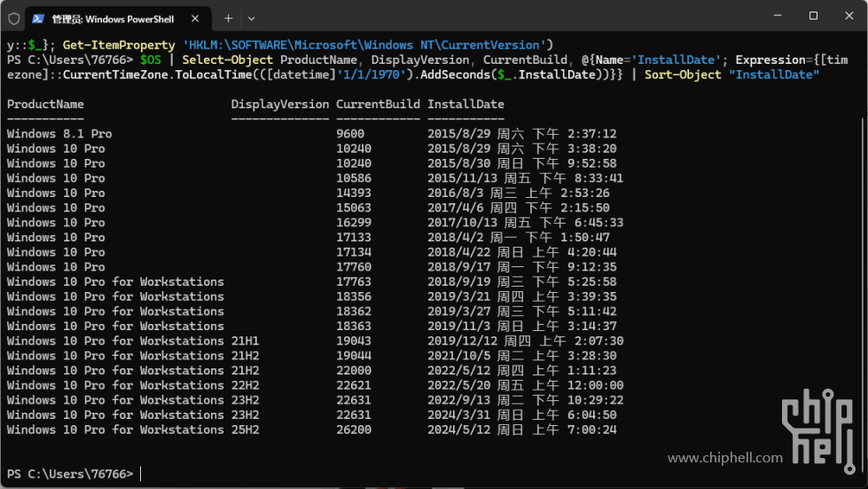This screenshot has height=489, width=868.
Task: Click the Sort-Object command text
Action: click(x=683, y=75)
